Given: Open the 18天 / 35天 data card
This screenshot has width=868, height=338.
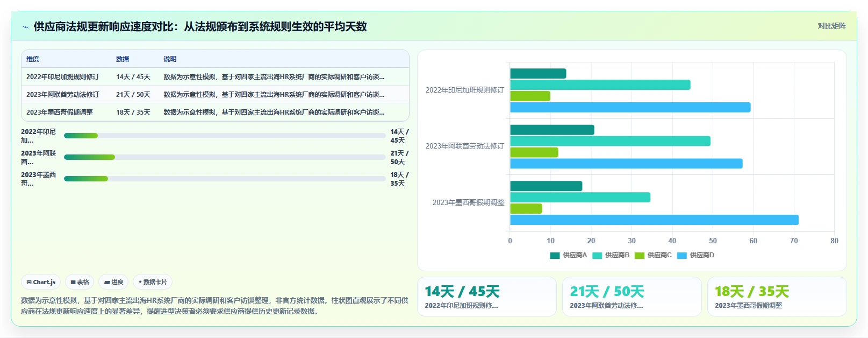Looking at the screenshot, I should click(x=777, y=297).
